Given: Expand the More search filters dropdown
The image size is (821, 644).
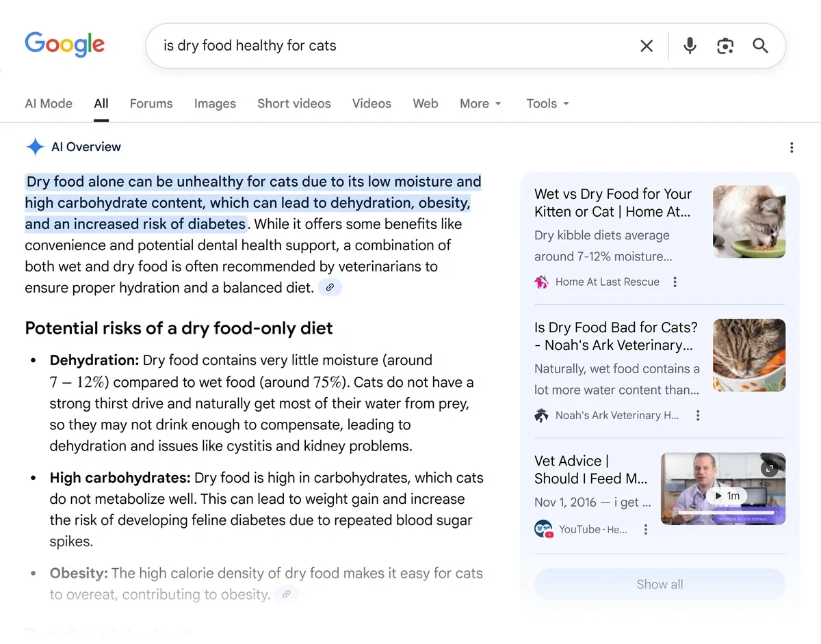Looking at the screenshot, I should 480,104.
